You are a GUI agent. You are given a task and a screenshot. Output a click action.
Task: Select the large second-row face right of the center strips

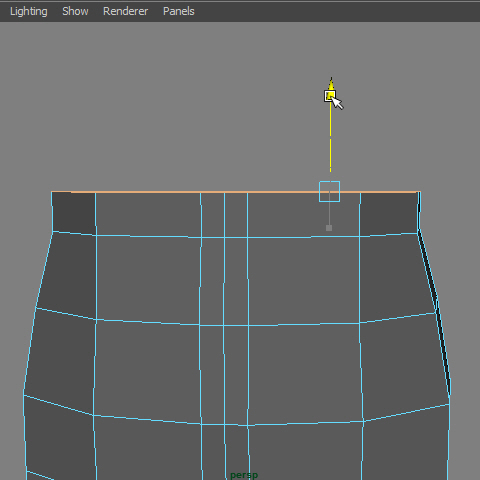(x=304, y=280)
